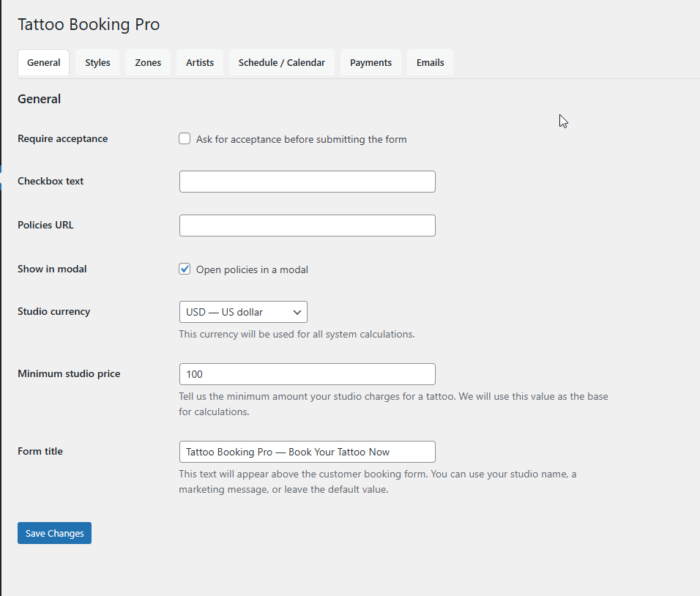Expand the Studio currency dropdown
The height and width of the screenshot is (596, 700).
(x=243, y=312)
